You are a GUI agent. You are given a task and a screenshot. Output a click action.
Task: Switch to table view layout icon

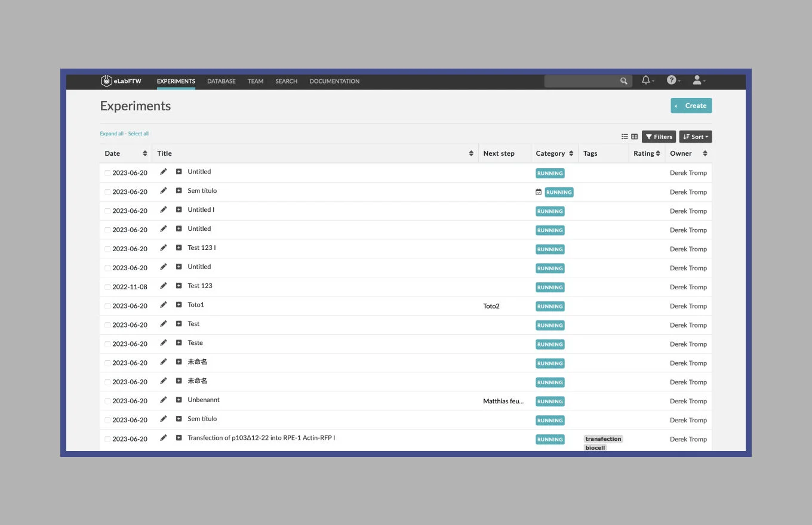pos(635,137)
